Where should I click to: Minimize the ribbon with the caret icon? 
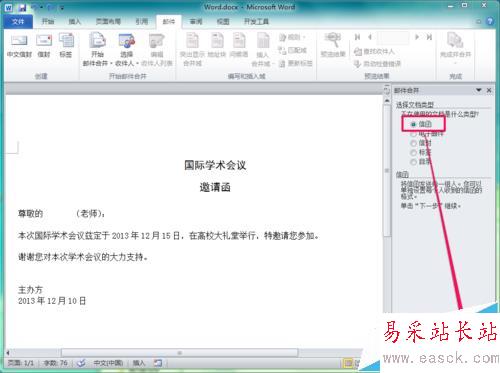pyautogui.click(x=479, y=22)
